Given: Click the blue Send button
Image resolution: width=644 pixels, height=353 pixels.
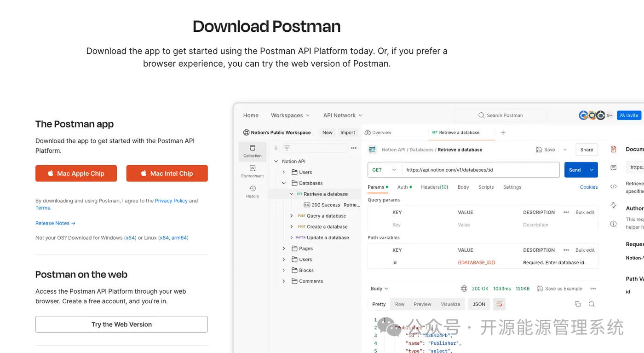Looking at the screenshot, I should point(575,170).
